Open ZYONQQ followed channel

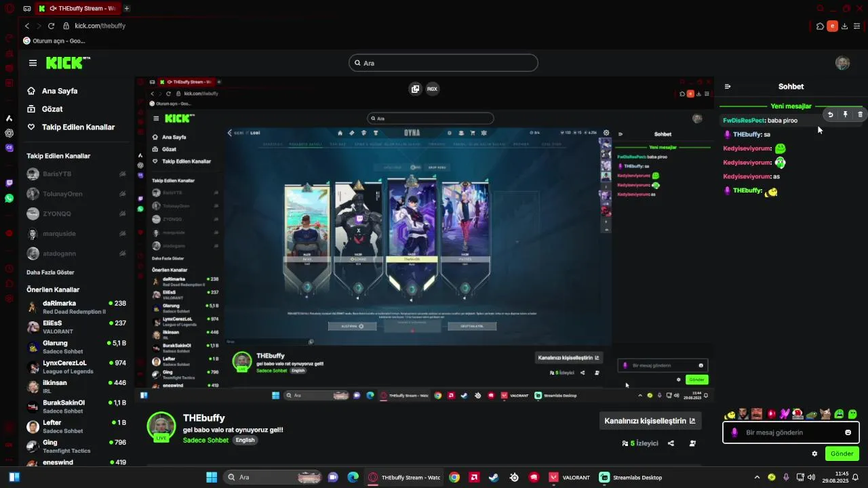point(76,213)
